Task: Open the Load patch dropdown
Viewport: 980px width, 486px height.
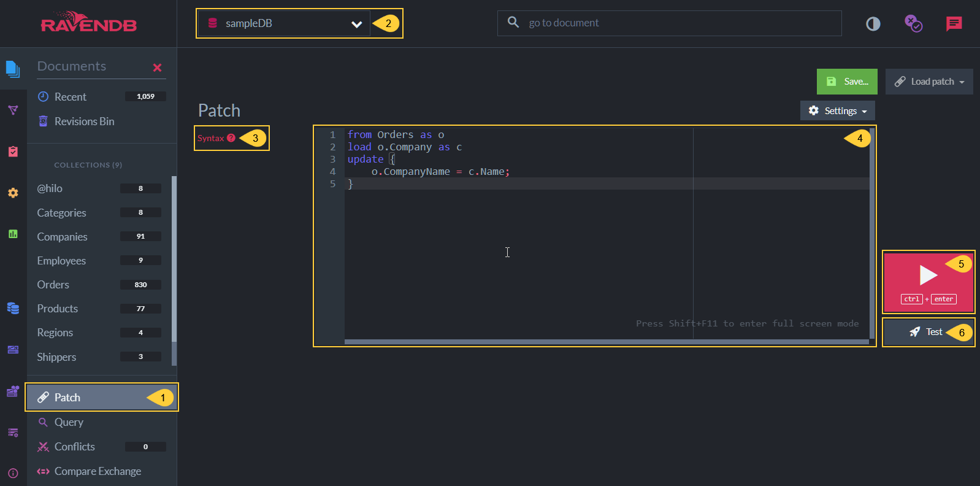Action: pyautogui.click(x=929, y=82)
